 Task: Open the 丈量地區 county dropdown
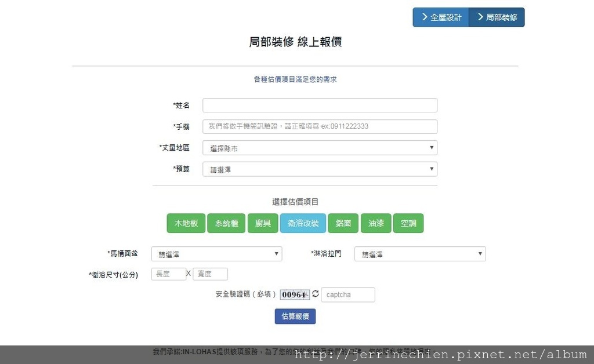(320, 148)
